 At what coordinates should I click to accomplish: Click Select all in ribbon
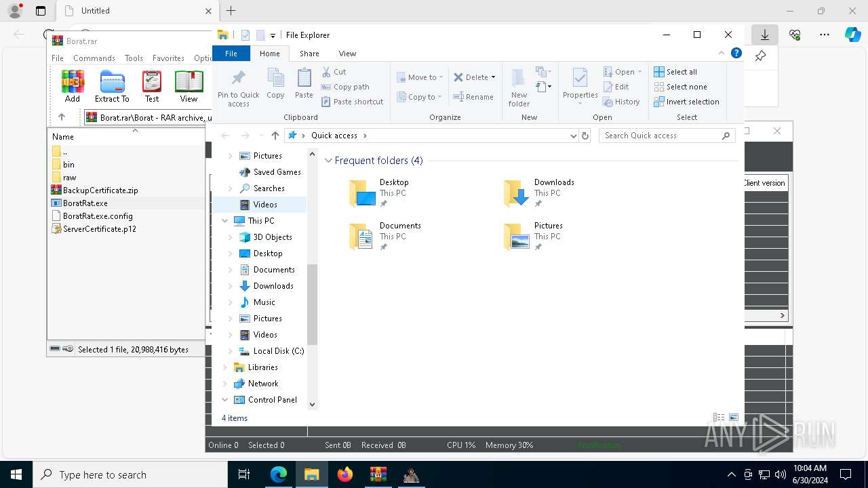[675, 72]
